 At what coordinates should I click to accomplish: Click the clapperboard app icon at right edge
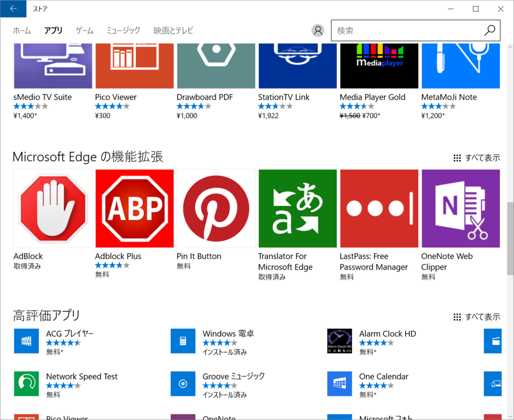(493, 341)
